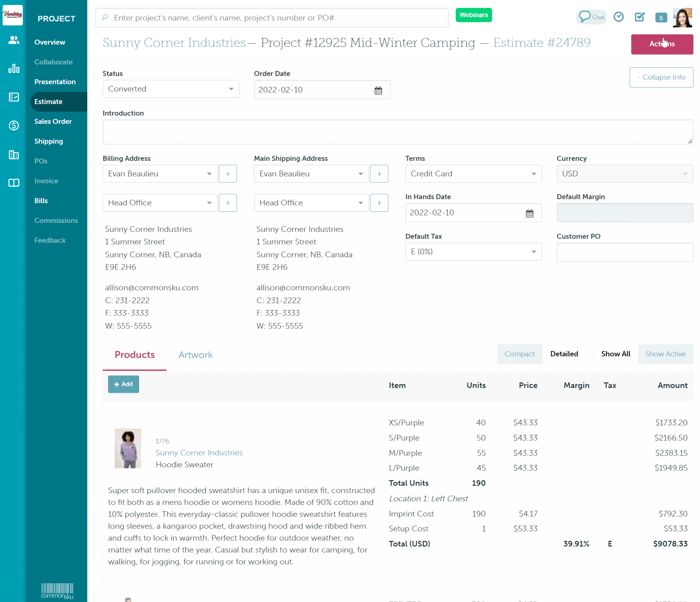Click the Add product button
This screenshot has width=700, height=602.
[123, 384]
